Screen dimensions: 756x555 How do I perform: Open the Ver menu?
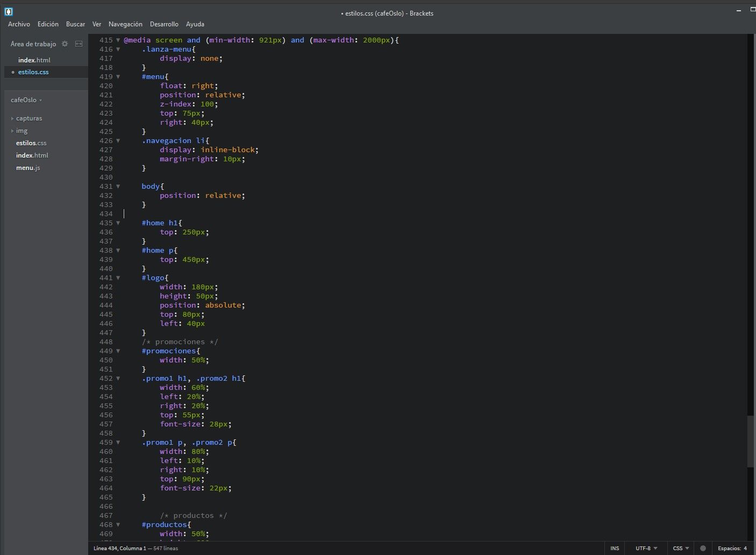coord(97,24)
